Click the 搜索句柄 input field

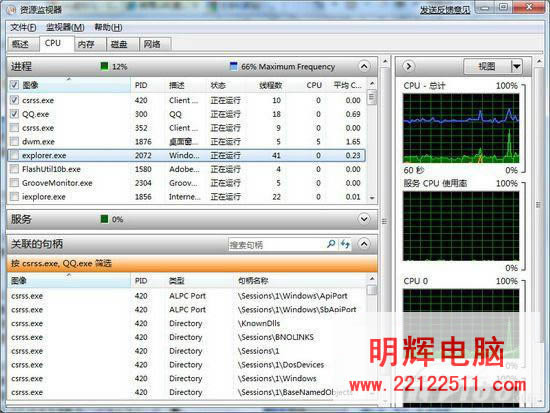pos(277,245)
